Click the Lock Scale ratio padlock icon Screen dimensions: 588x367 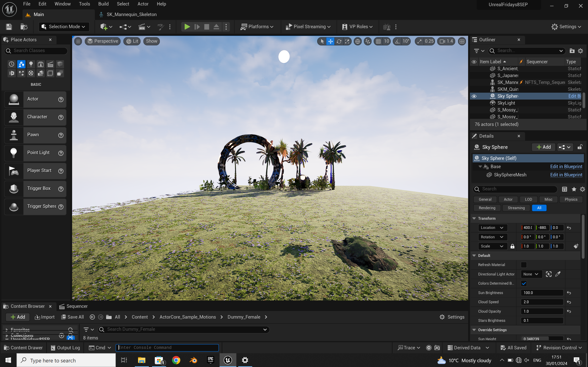(x=512, y=246)
